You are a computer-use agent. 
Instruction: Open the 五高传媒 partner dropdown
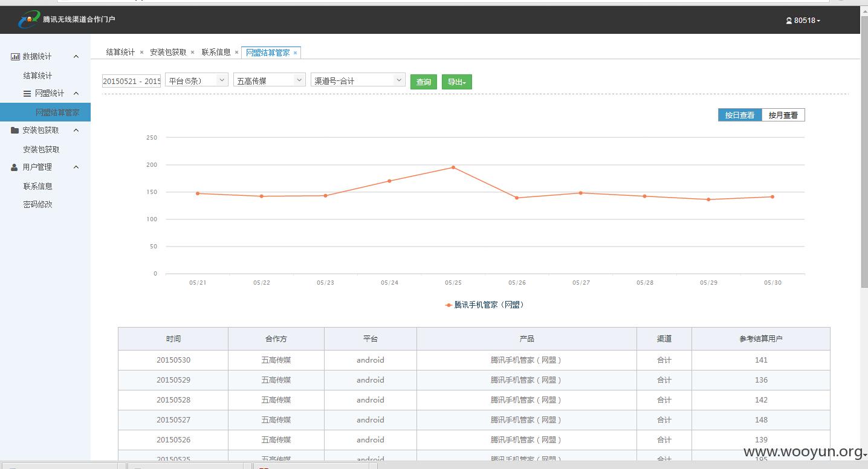[x=270, y=80]
